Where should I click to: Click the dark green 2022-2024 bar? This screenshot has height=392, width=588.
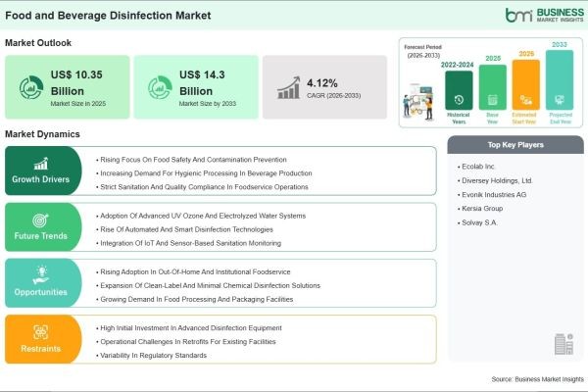[x=459, y=90]
